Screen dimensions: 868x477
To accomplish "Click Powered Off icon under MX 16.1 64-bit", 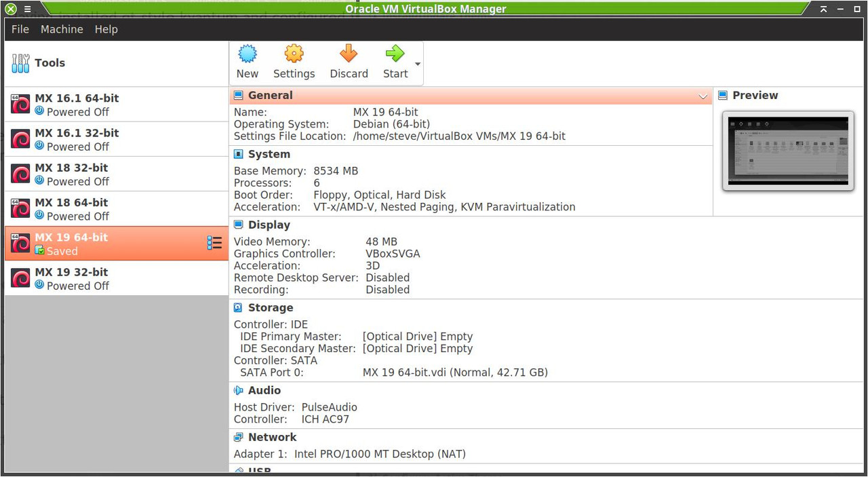I will (x=39, y=111).
